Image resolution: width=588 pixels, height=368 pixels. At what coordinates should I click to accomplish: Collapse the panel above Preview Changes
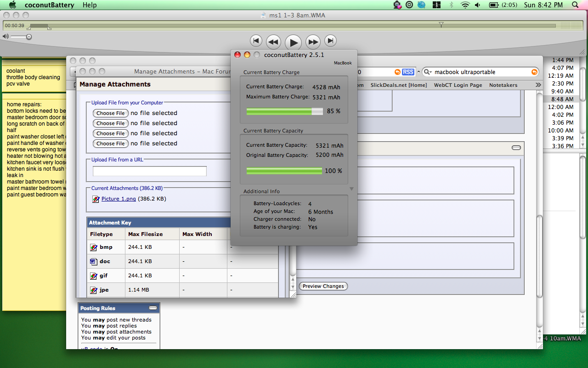516,148
